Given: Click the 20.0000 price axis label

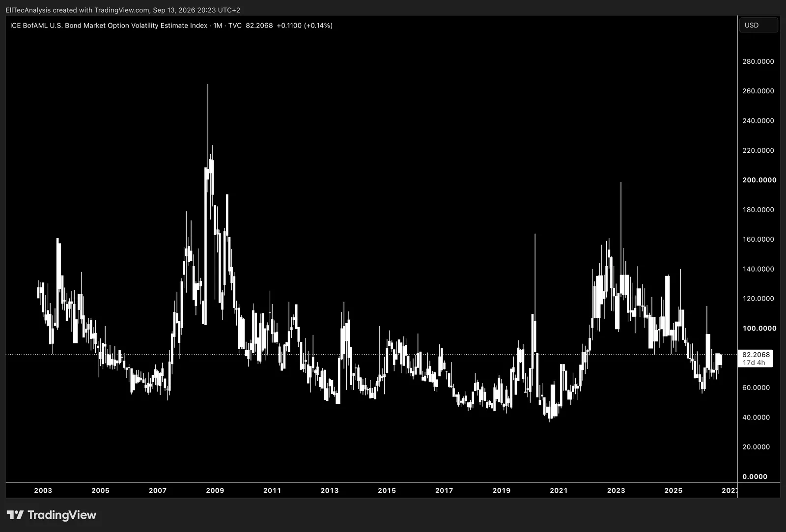Looking at the screenshot, I should (x=756, y=447).
